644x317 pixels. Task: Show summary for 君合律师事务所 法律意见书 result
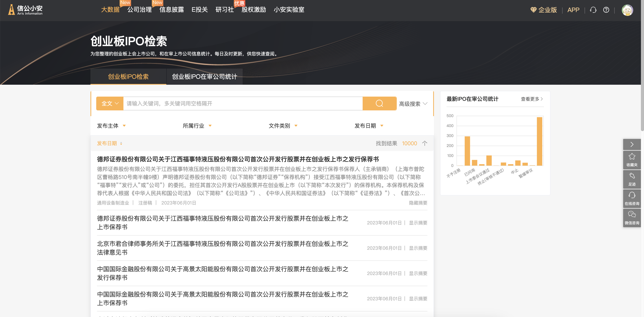(x=418, y=248)
